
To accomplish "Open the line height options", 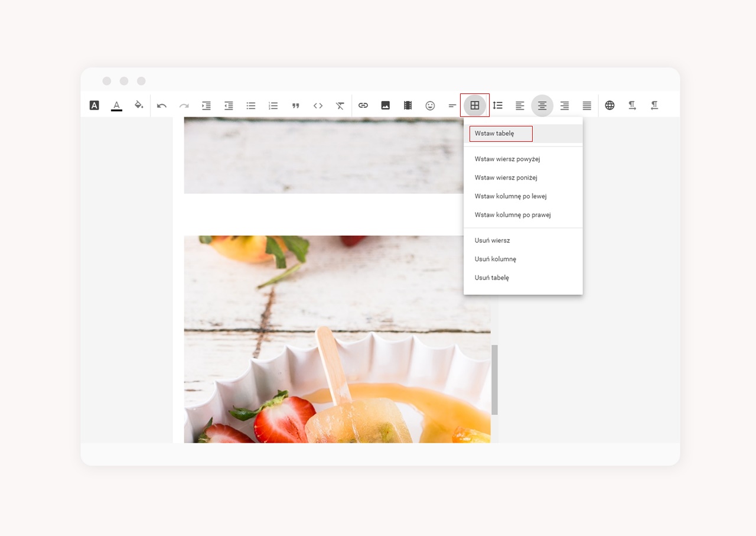I will pyautogui.click(x=497, y=106).
